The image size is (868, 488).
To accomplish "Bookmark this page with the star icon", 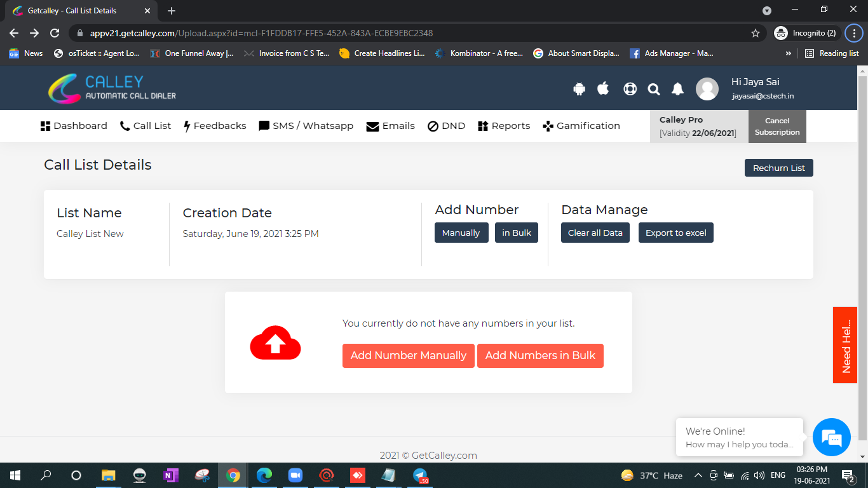I will pyautogui.click(x=755, y=33).
